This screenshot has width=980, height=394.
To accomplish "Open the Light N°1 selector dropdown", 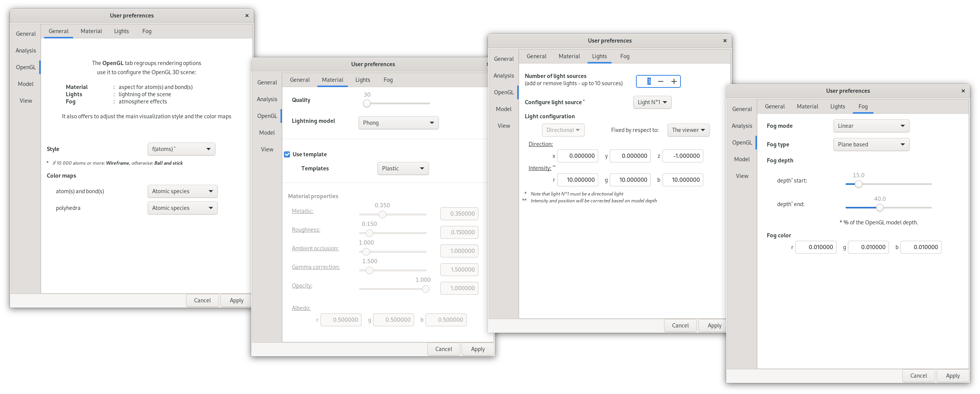I will pyautogui.click(x=652, y=102).
